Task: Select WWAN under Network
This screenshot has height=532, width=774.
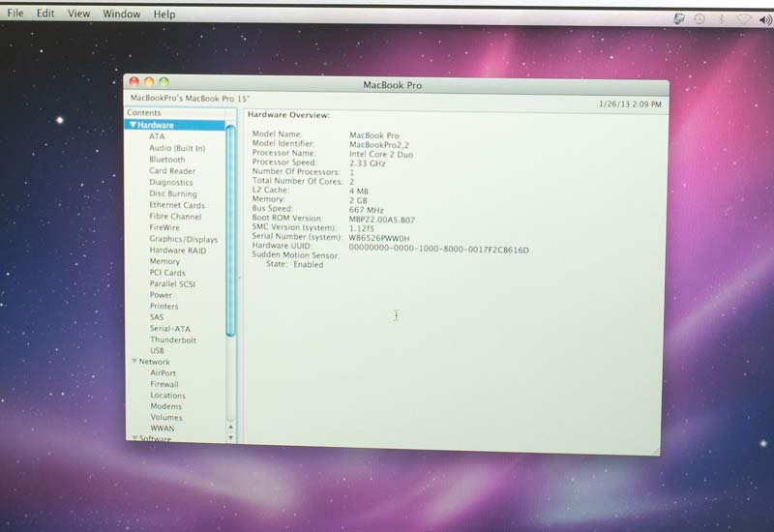Action: (163, 428)
